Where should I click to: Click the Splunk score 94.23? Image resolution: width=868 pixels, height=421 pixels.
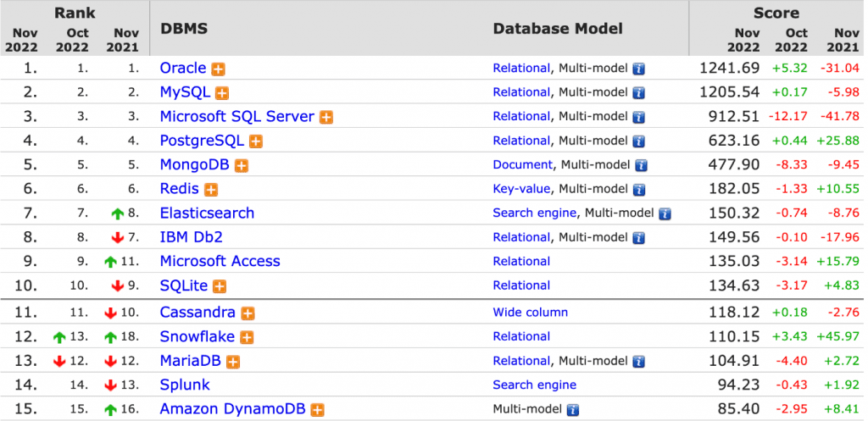(739, 385)
